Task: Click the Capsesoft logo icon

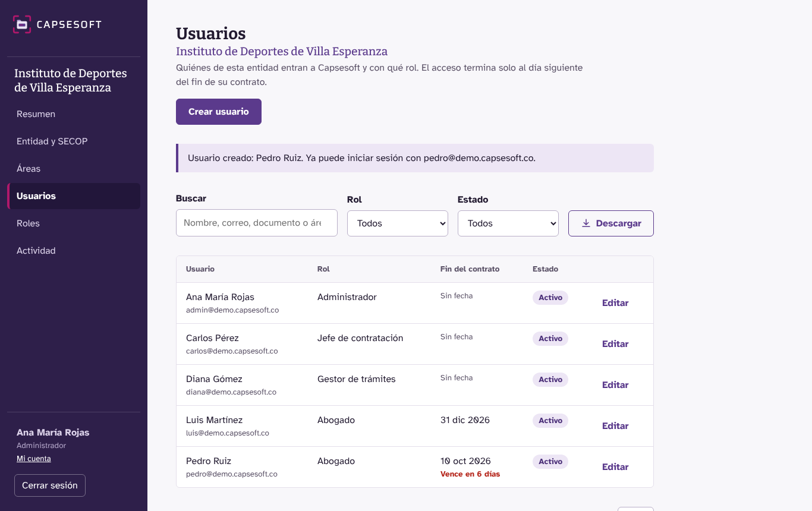Action: coord(22,24)
